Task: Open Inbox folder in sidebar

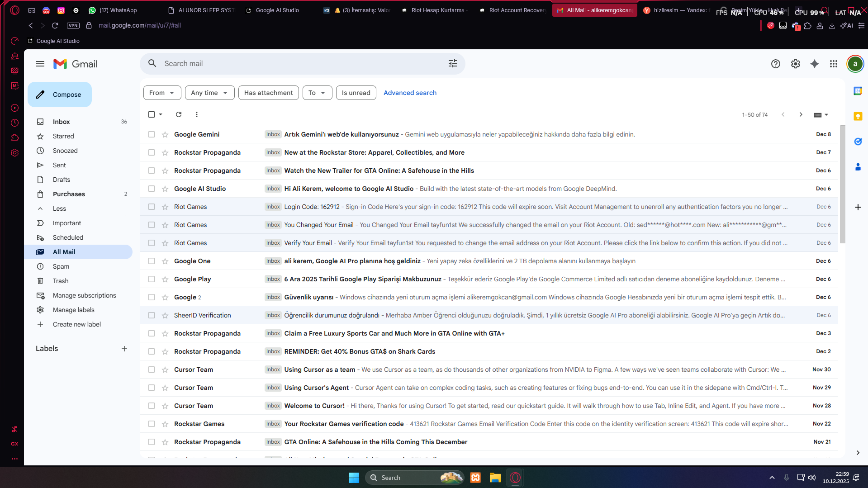Action: click(78, 122)
